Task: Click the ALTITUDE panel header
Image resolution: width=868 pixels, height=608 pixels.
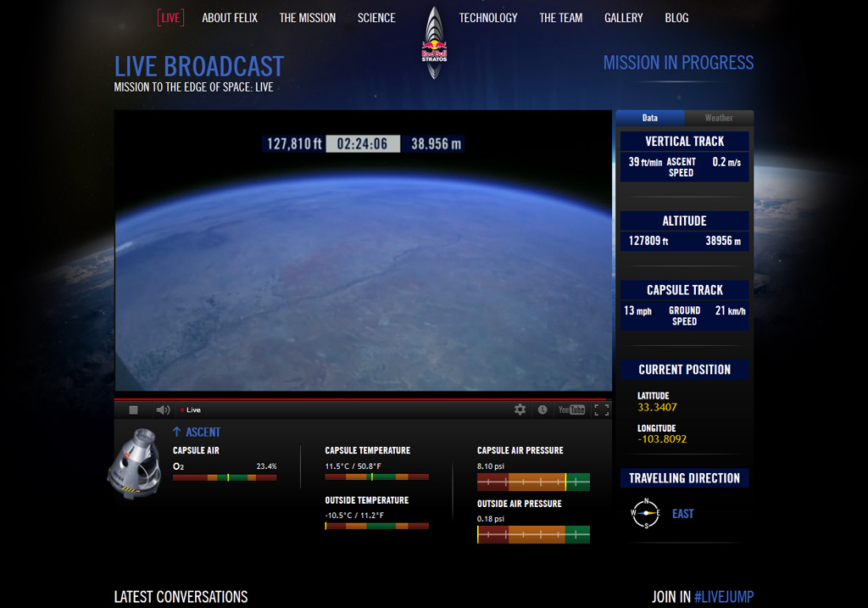Action: point(685,221)
